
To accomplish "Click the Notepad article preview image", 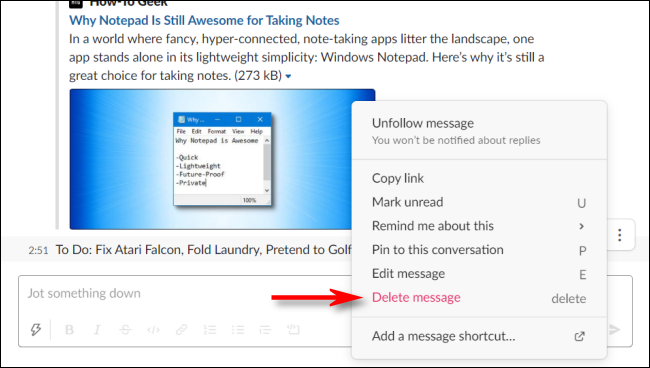I will point(222,159).
